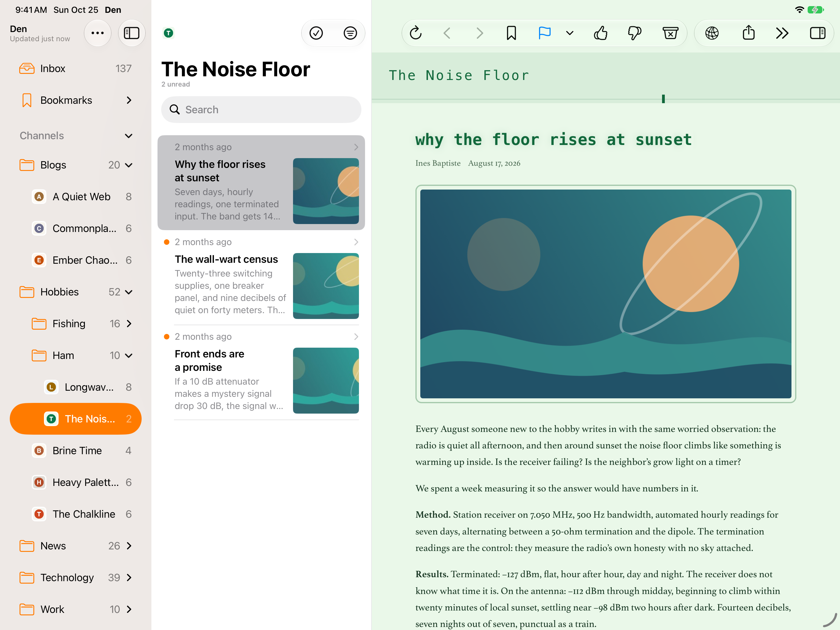The width and height of the screenshot is (840, 630).
Task: Collapse the Blogs folder
Action: point(129,165)
